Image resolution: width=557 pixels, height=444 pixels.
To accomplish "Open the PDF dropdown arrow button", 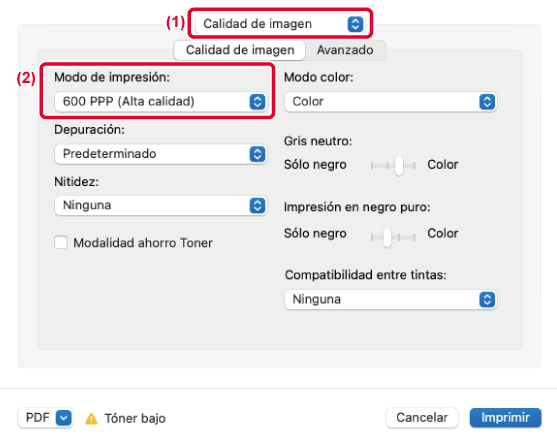I will [x=64, y=418].
